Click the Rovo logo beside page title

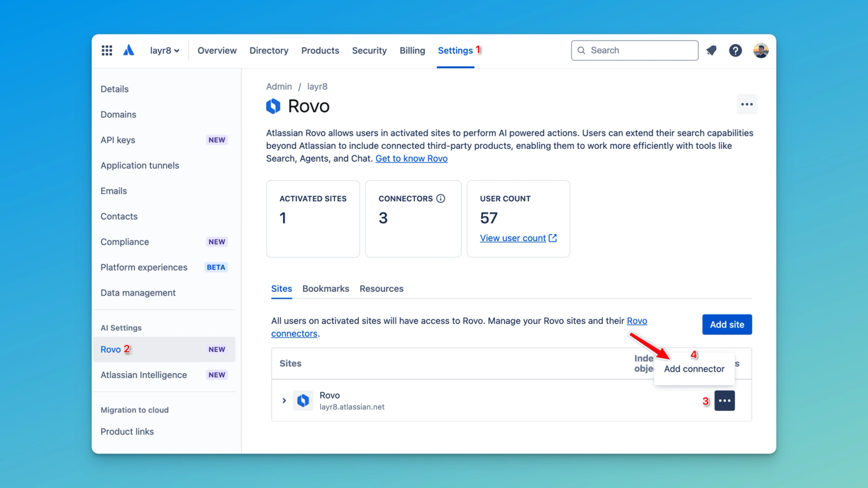[x=273, y=106]
